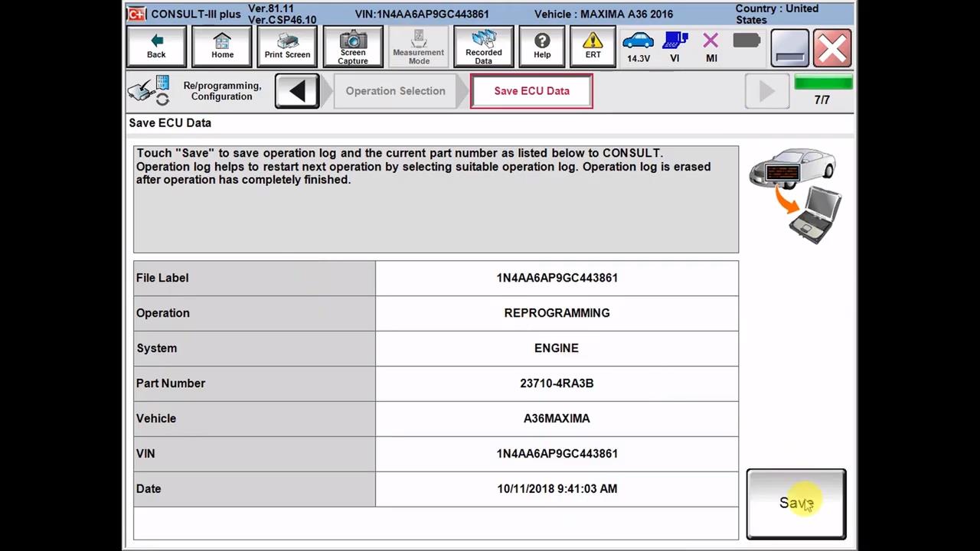Select the Operation Selection step

click(395, 91)
